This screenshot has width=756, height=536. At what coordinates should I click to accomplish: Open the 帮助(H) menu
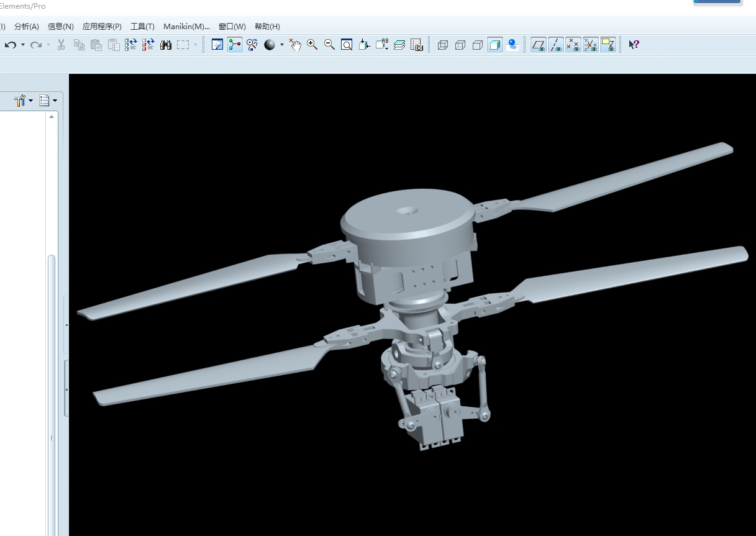click(x=267, y=27)
